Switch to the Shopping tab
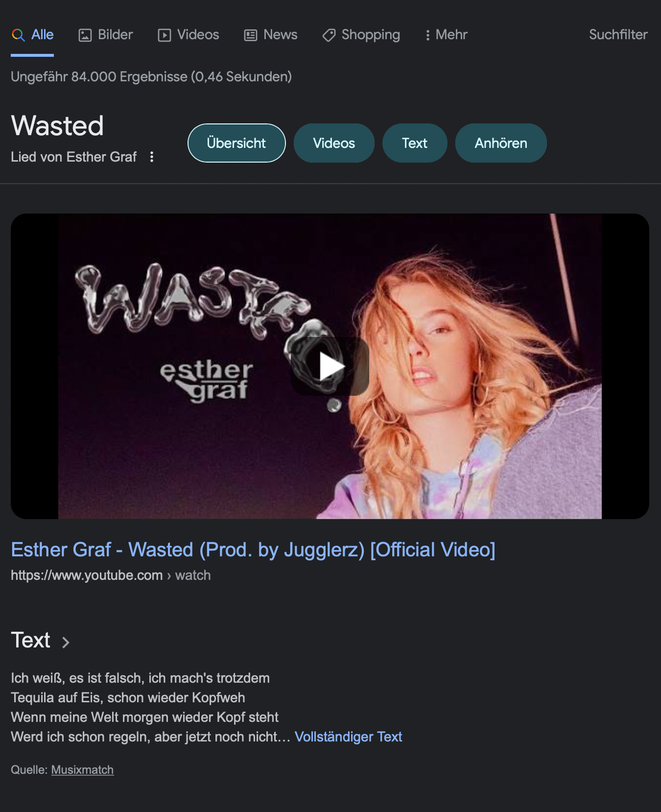 coord(361,35)
